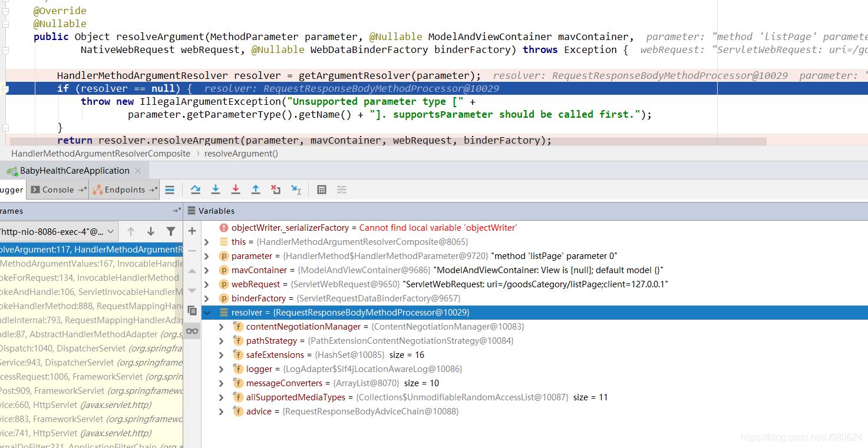Click the Step Into icon
Image resolution: width=868 pixels, height=448 pixels.
[216, 190]
